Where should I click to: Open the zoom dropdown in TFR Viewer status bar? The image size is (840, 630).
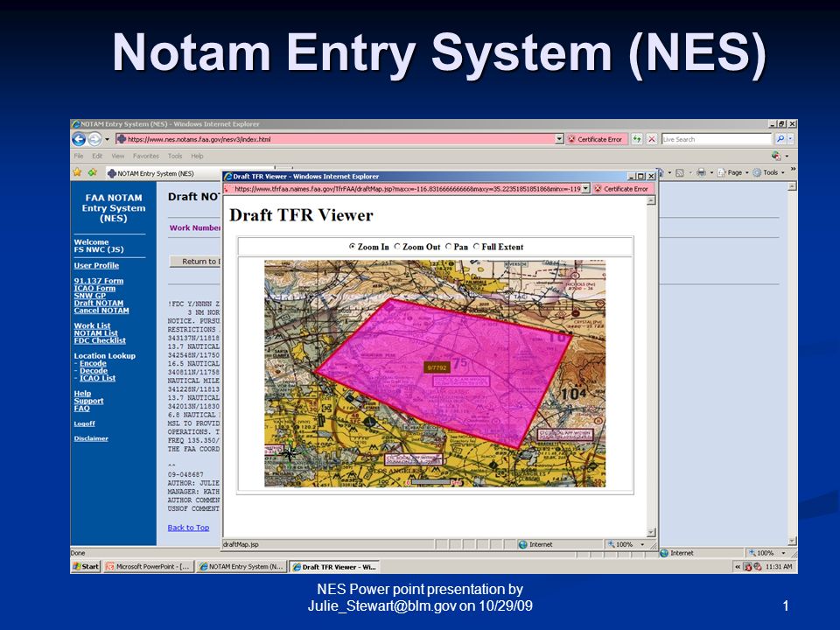pos(642,544)
